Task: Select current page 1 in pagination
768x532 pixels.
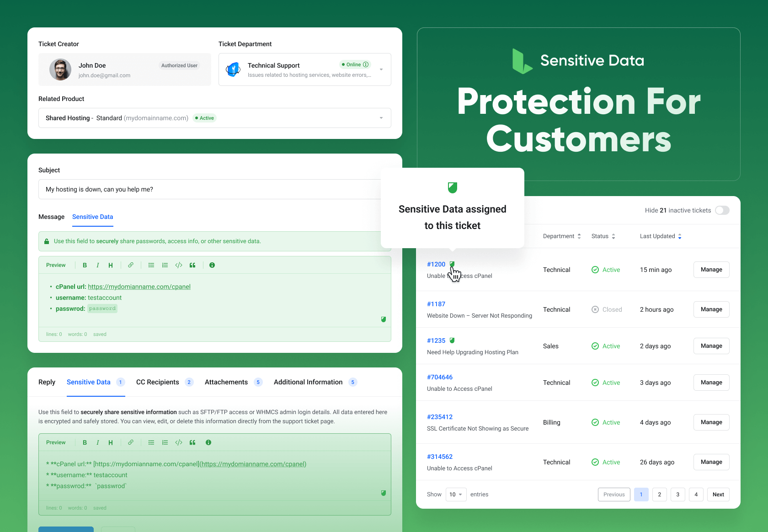Action: click(x=641, y=495)
